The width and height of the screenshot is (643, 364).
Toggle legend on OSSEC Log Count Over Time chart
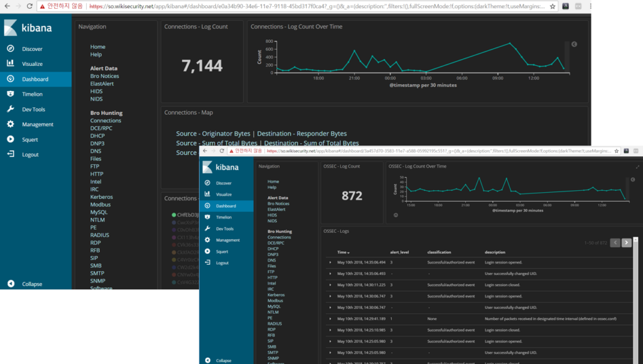click(x=633, y=180)
